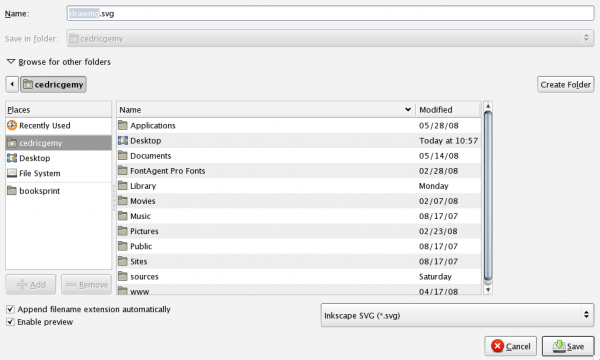Click the Music folder icon
Viewport: 600px width, 360px height.
122,216
